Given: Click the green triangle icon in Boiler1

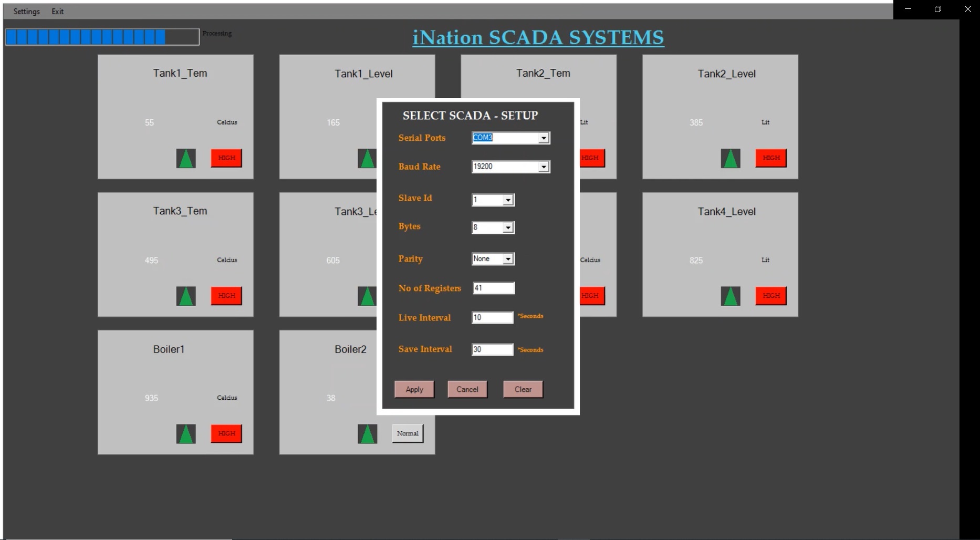Looking at the screenshot, I should click(186, 434).
